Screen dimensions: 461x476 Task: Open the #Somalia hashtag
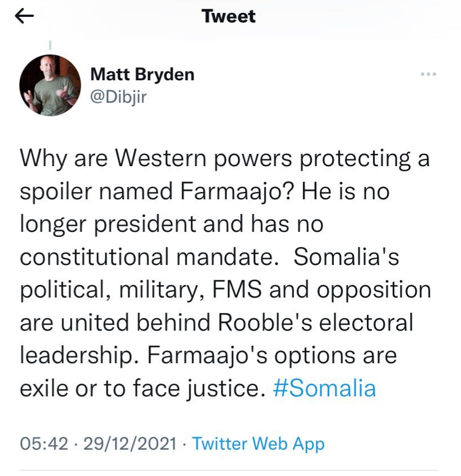324,388
